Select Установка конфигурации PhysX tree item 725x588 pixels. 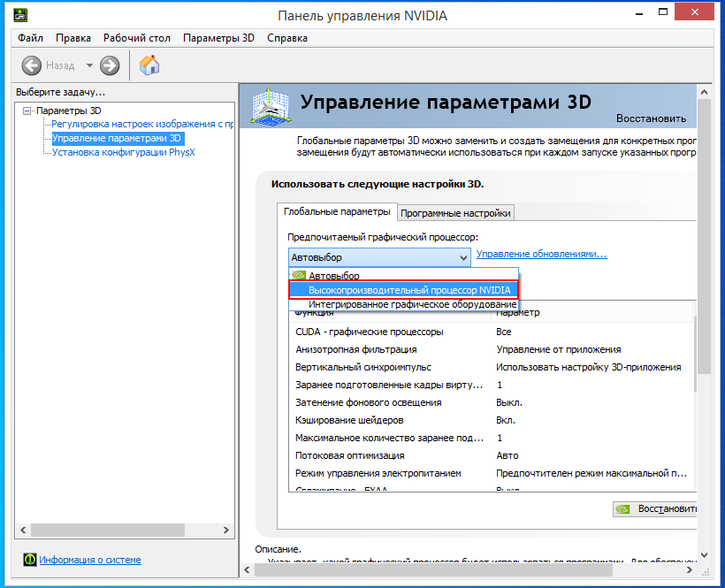123,151
